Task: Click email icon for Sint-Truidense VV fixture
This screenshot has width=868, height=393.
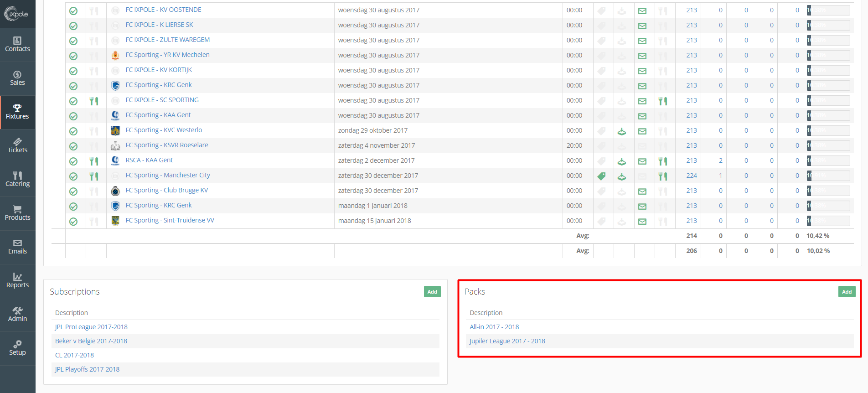Action: click(x=642, y=222)
